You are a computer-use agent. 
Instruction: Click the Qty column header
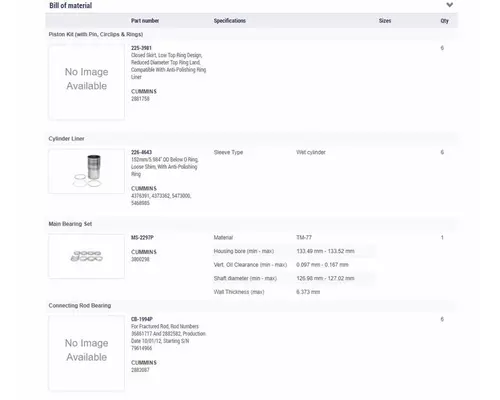[x=445, y=21]
